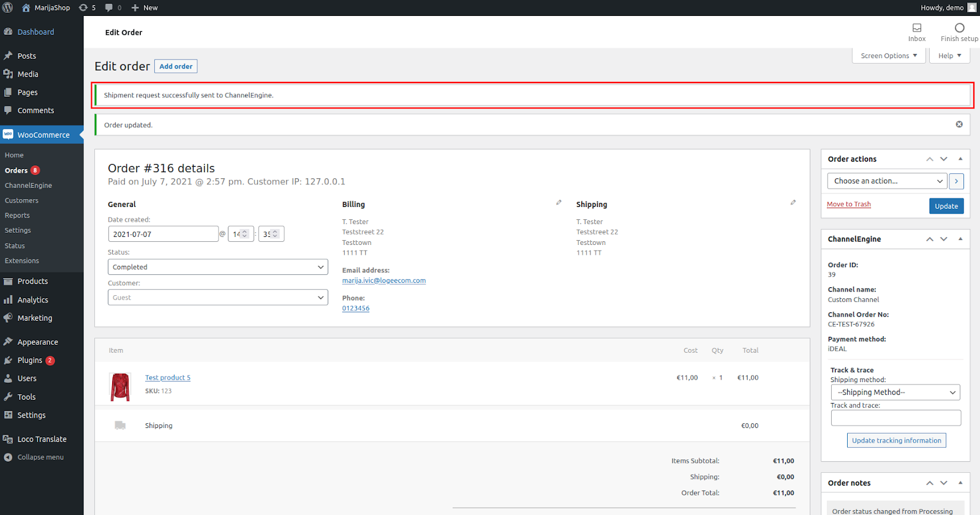Screen dimensions: 980x515
Task: Edit shipping address with pencil icon
Action: 793,203
